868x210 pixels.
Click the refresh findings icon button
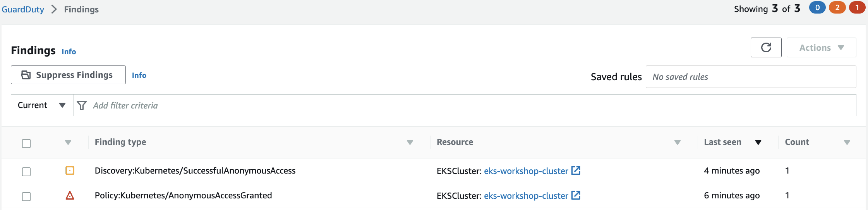click(x=766, y=48)
